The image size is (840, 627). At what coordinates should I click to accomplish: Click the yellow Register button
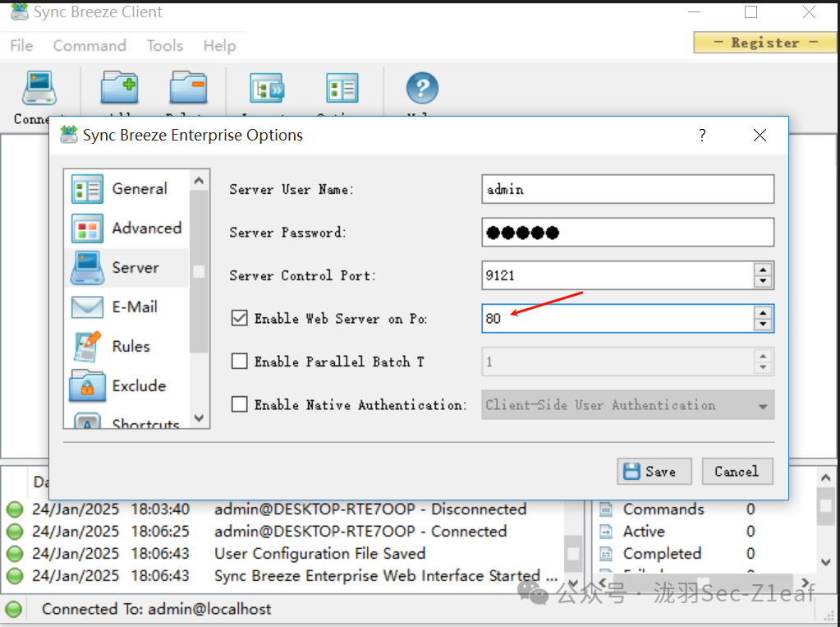click(765, 43)
